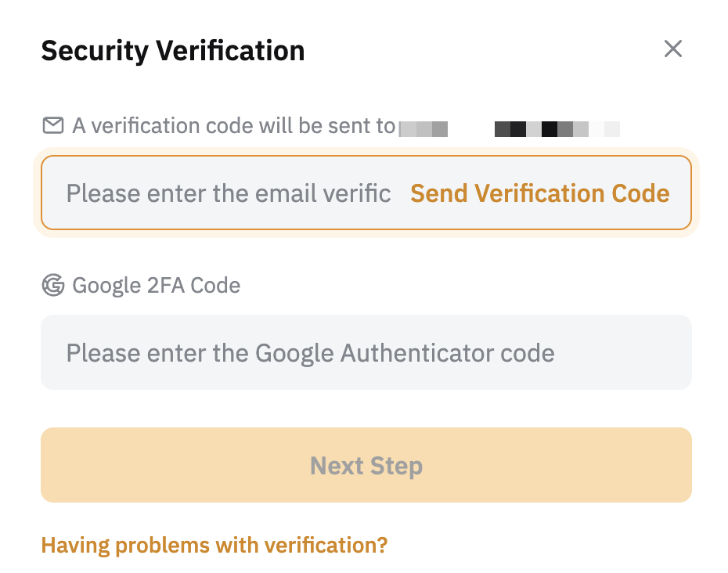Dismiss the dialog with the X icon
Viewport: 728px width, 573px height.
(x=673, y=49)
